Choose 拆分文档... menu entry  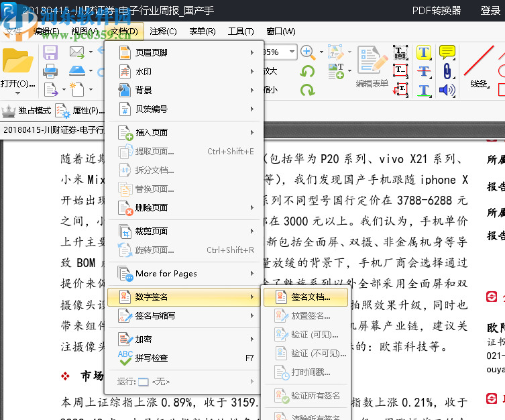[x=184, y=170]
